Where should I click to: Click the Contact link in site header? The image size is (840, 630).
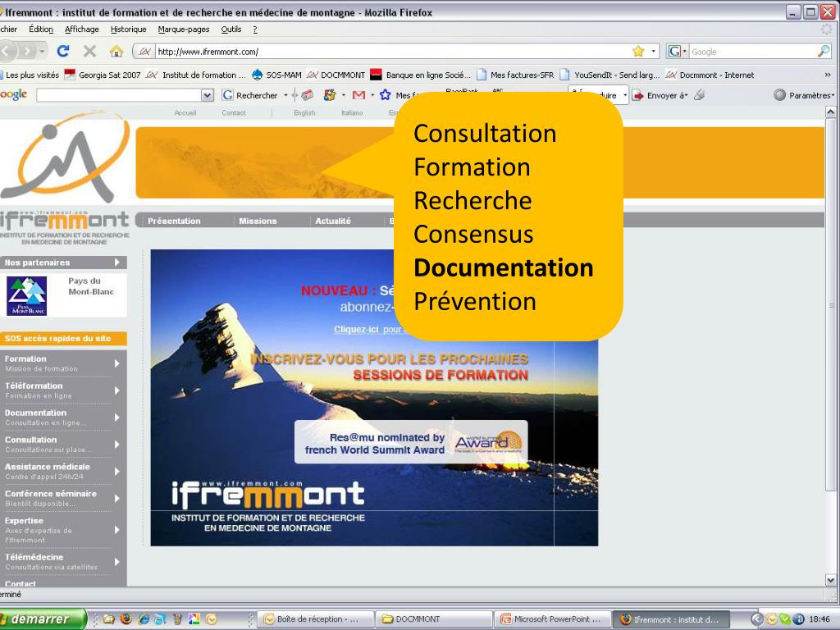234,113
